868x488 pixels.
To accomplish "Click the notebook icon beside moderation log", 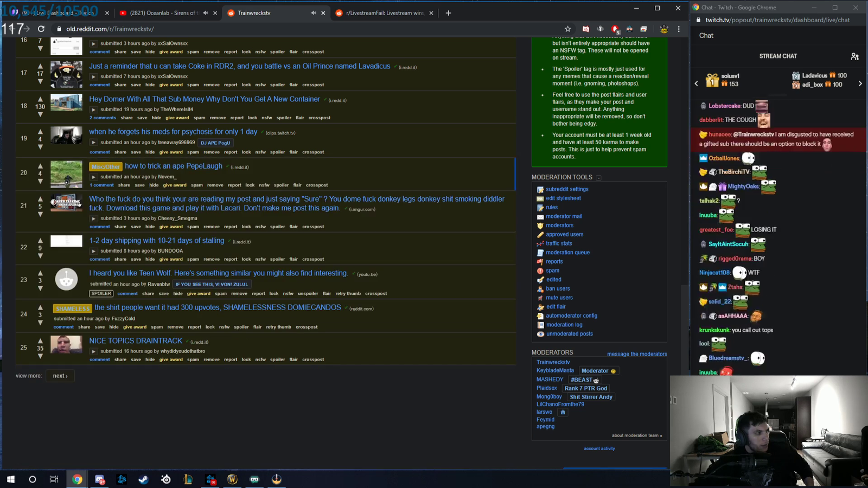I will (x=540, y=325).
